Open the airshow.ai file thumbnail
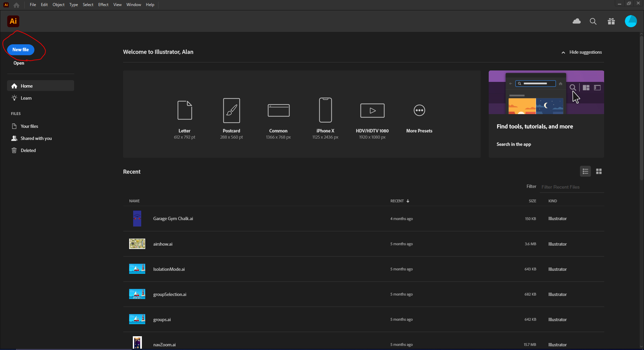The height and width of the screenshot is (350, 644). tap(137, 244)
